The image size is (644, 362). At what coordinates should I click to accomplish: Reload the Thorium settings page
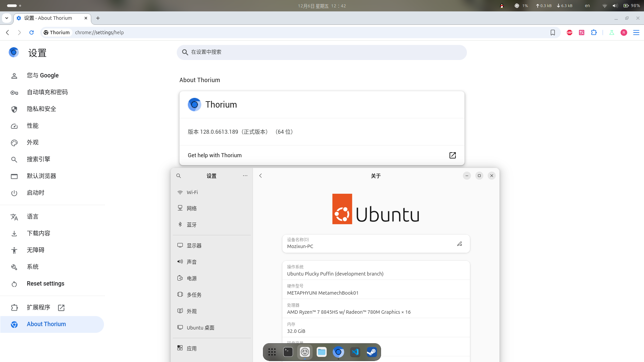pyautogui.click(x=32, y=33)
